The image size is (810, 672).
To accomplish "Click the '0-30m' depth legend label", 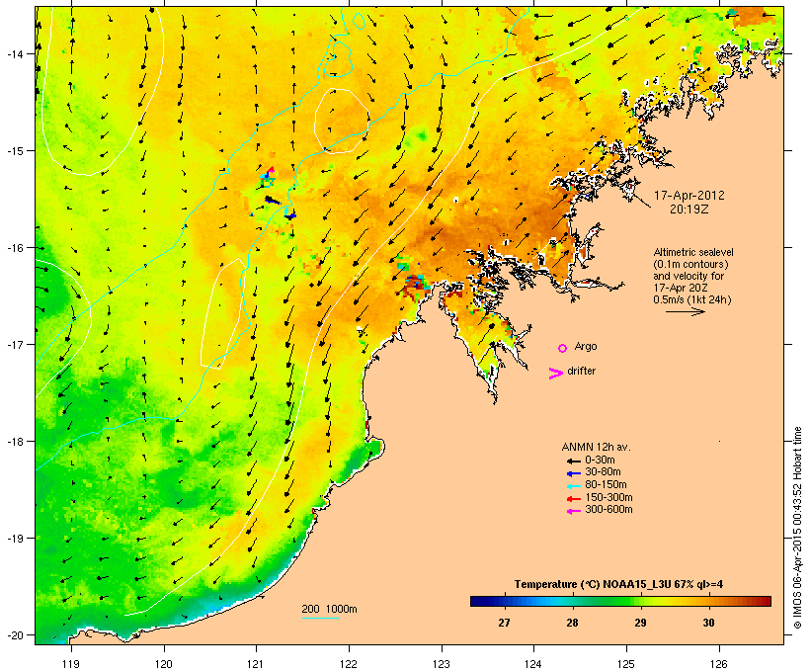I will (600, 461).
